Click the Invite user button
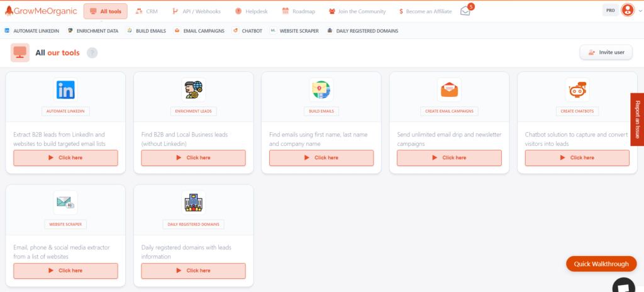This screenshot has width=644, height=292. pyautogui.click(x=606, y=52)
